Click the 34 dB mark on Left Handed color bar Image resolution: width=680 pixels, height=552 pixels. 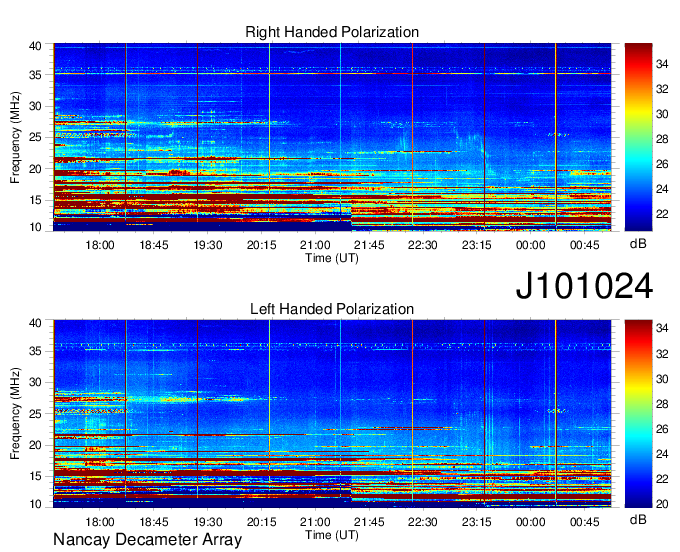pyautogui.click(x=662, y=328)
